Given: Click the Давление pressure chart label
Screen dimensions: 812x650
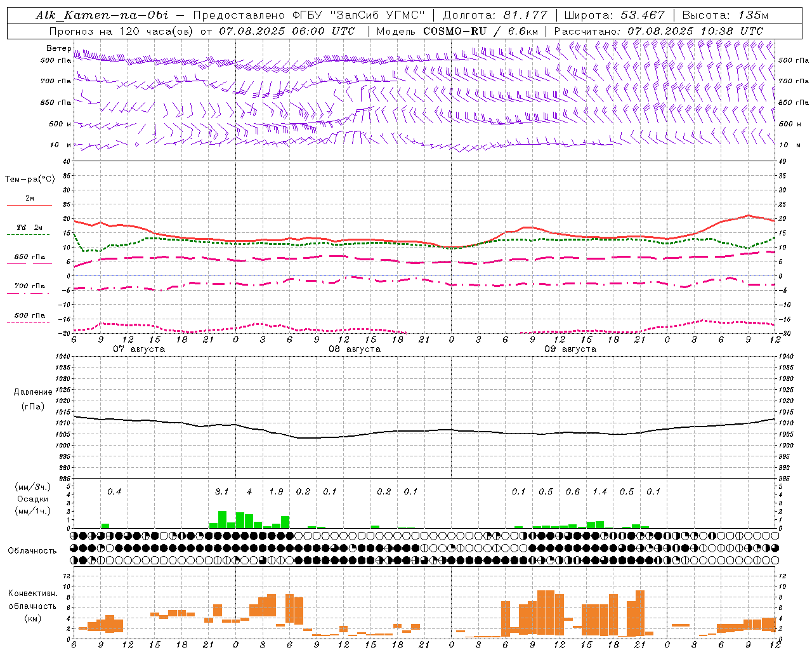Looking at the screenshot, I should tap(33, 392).
